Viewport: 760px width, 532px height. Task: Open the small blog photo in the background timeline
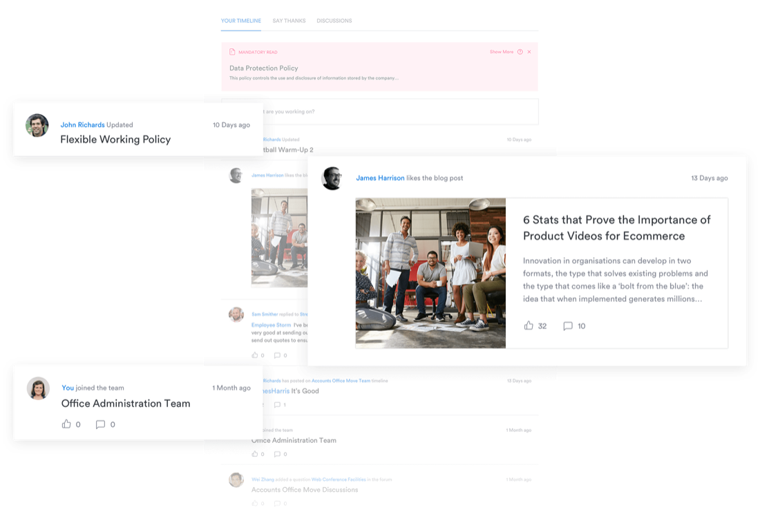click(279, 238)
